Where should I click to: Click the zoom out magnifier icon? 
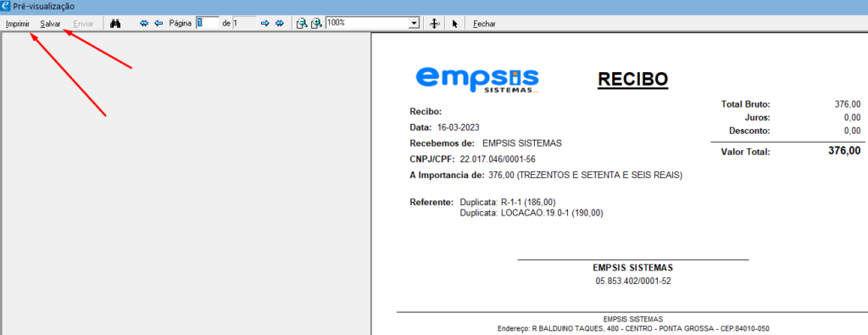[x=302, y=23]
